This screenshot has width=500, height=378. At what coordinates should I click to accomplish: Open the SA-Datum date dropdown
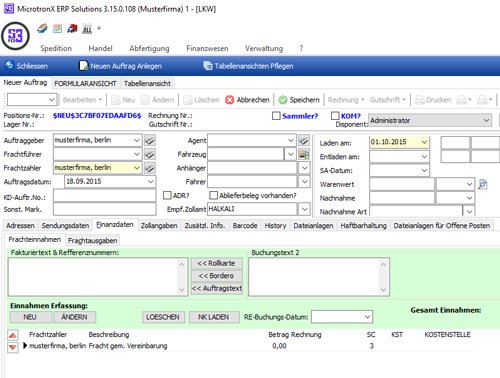click(424, 170)
